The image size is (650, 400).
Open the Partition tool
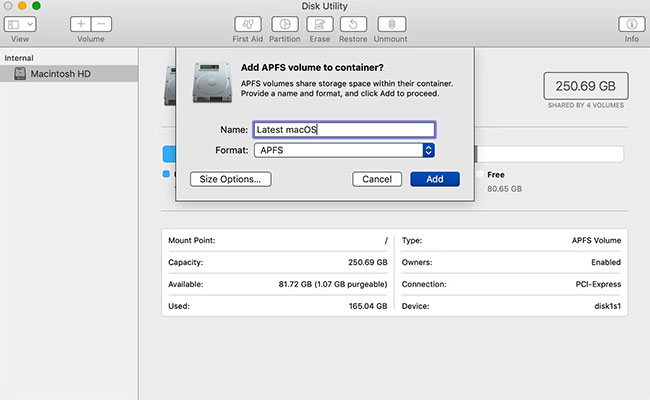[284, 24]
